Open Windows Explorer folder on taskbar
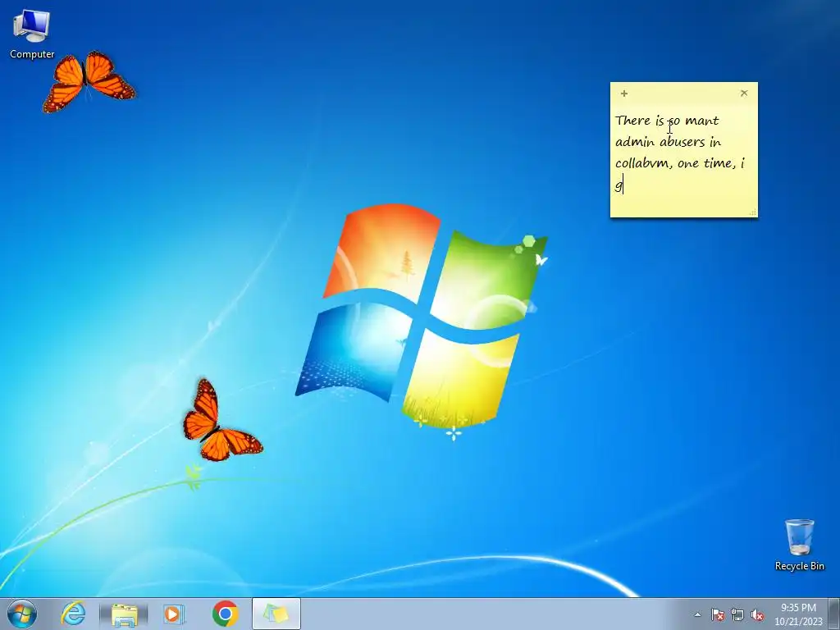Viewport: 840px width, 630px height. [x=125, y=614]
